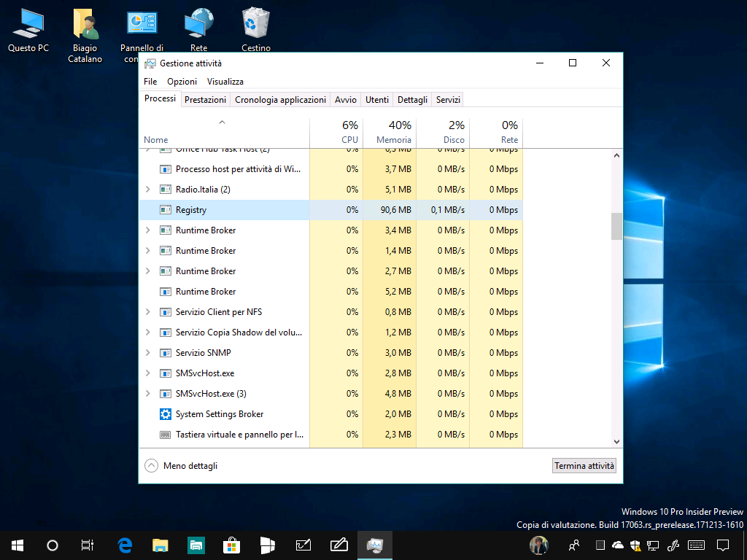Expand the Servizio SNMP process
Viewport: 747px width, 560px height.
147,353
